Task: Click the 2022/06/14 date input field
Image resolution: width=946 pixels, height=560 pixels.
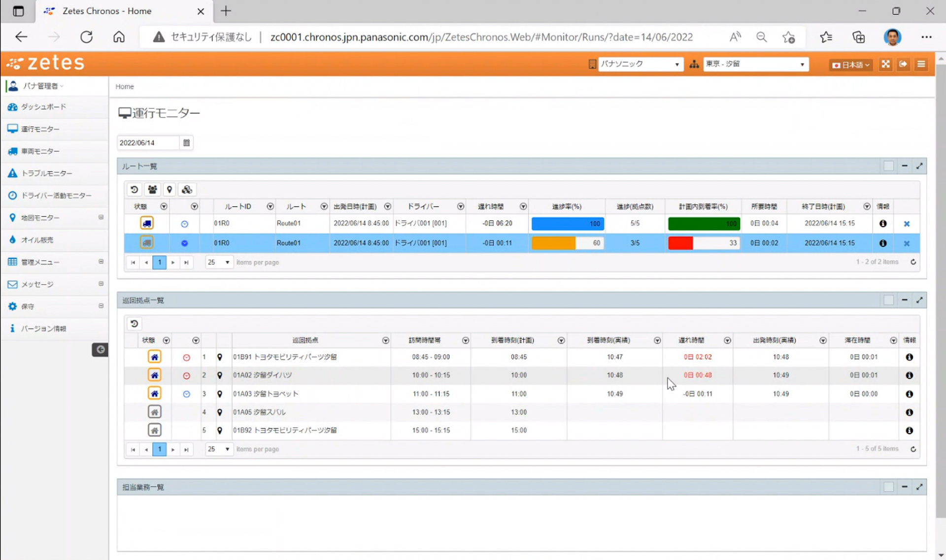Action: point(148,143)
